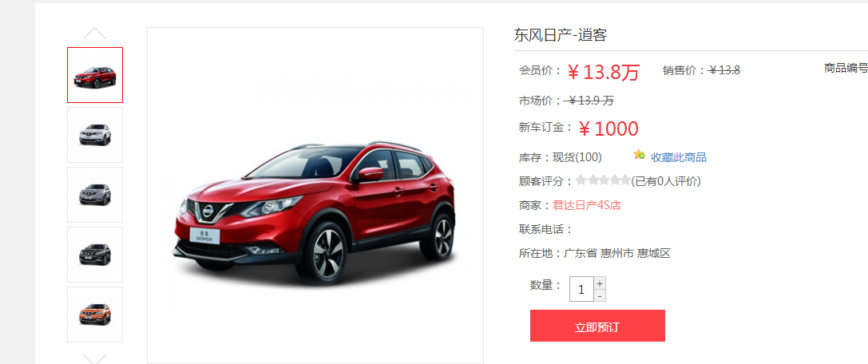Decrease the quantity with the minus button
Viewport: 868px width, 364px height.
(600, 296)
